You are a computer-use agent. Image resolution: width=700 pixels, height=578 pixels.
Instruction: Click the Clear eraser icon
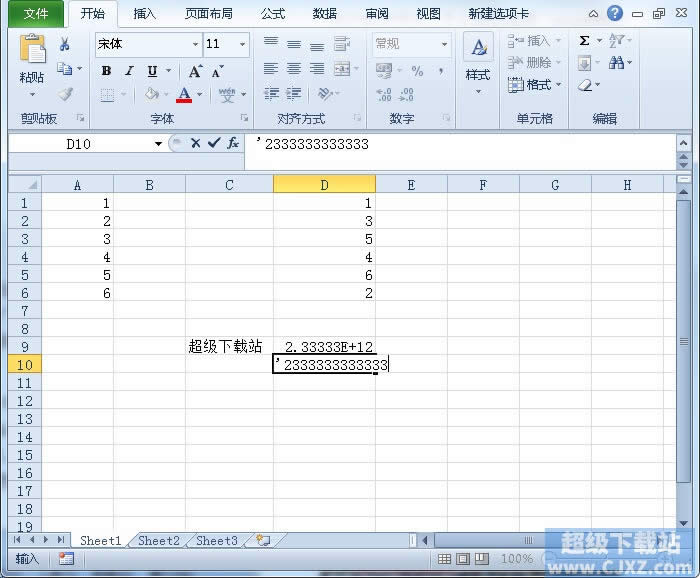(x=585, y=85)
